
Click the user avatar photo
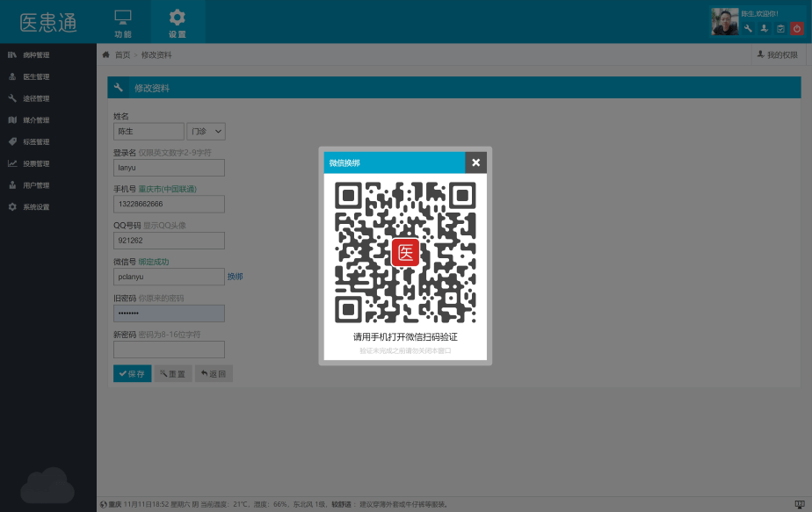coord(725,22)
